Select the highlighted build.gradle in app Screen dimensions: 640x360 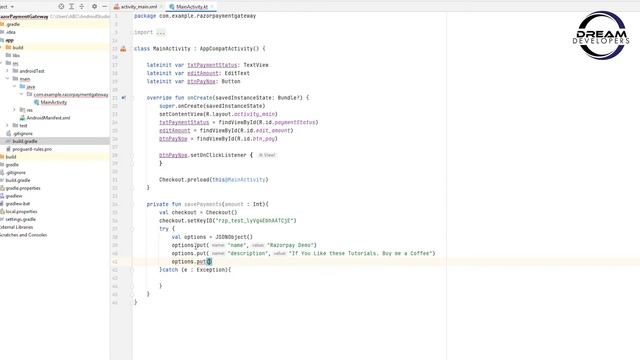point(24,141)
